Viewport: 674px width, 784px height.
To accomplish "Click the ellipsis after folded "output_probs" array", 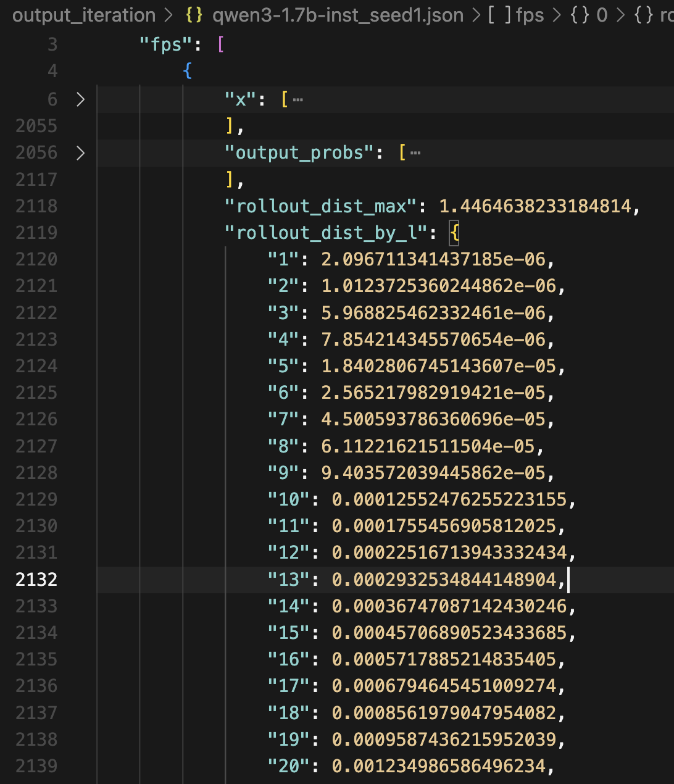I will [x=415, y=152].
